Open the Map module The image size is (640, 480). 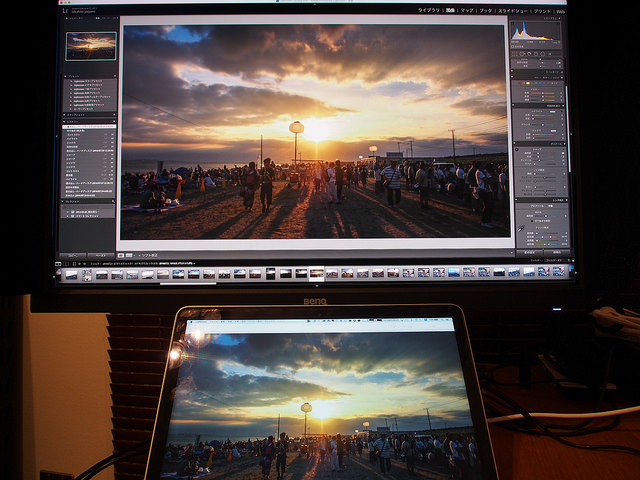pos(466,9)
